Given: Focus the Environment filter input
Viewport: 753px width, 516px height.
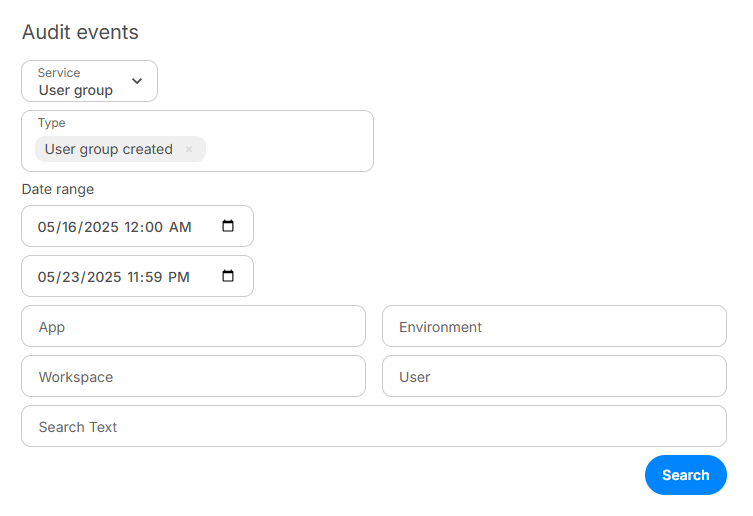Looking at the screenshot, I should click(554, 326).
